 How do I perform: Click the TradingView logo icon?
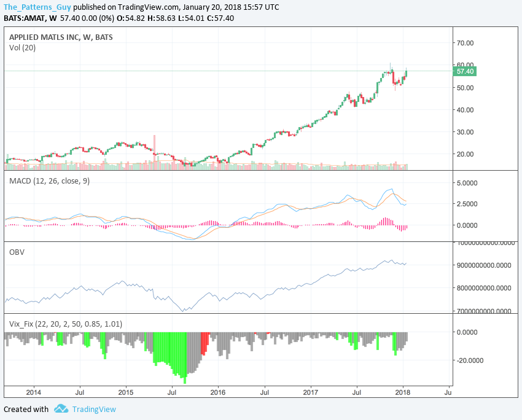(x=61, y=408)
